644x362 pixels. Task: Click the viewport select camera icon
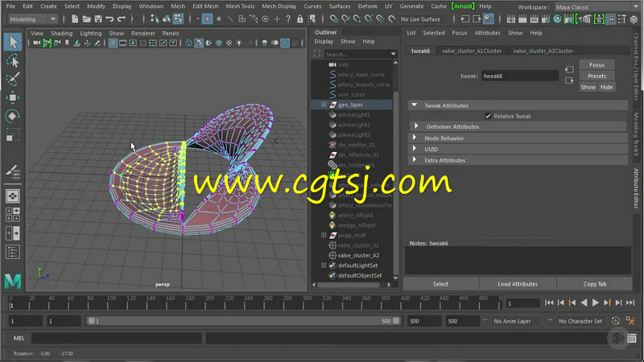point(36,43)
